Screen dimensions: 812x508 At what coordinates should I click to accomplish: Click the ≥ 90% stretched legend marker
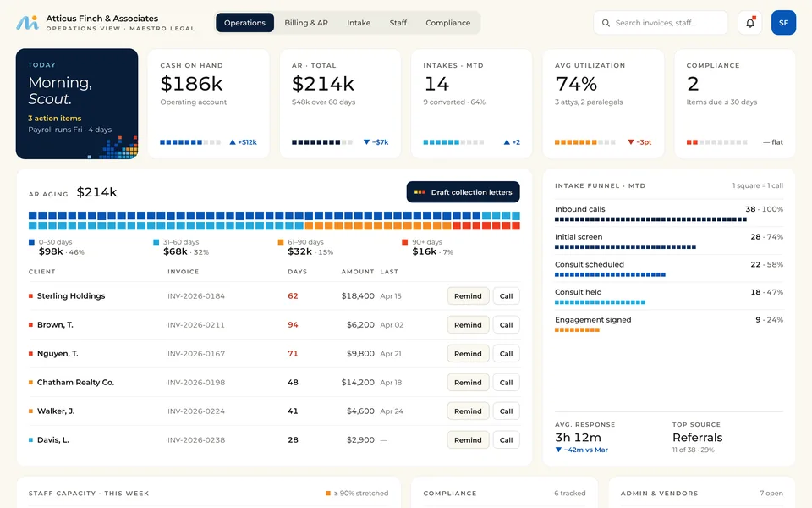pos(328,494)
